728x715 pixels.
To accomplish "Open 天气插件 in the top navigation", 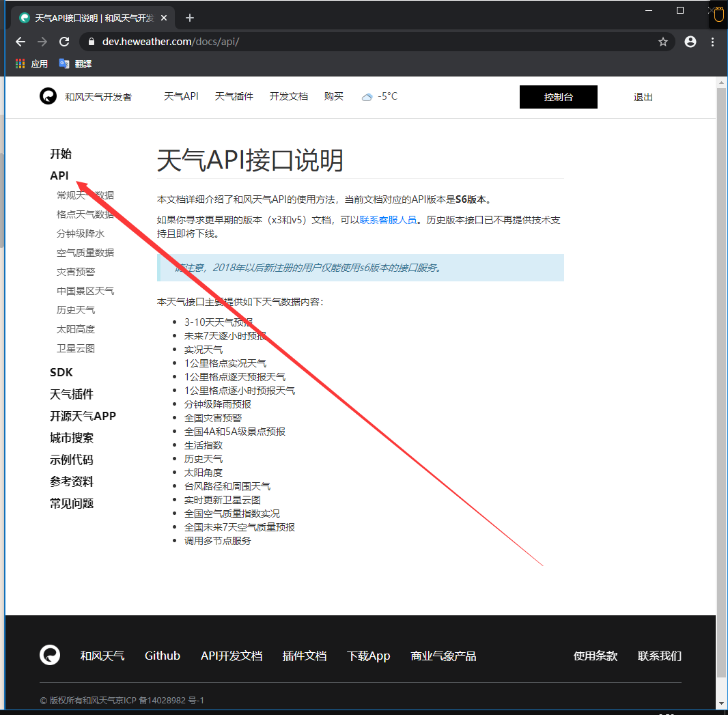I will coord(234,96).
